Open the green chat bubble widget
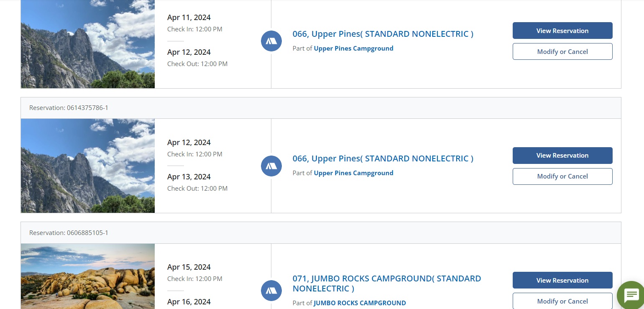Viewport: 644px width, 309px height. pyautogui.click(x=631, y=295)
